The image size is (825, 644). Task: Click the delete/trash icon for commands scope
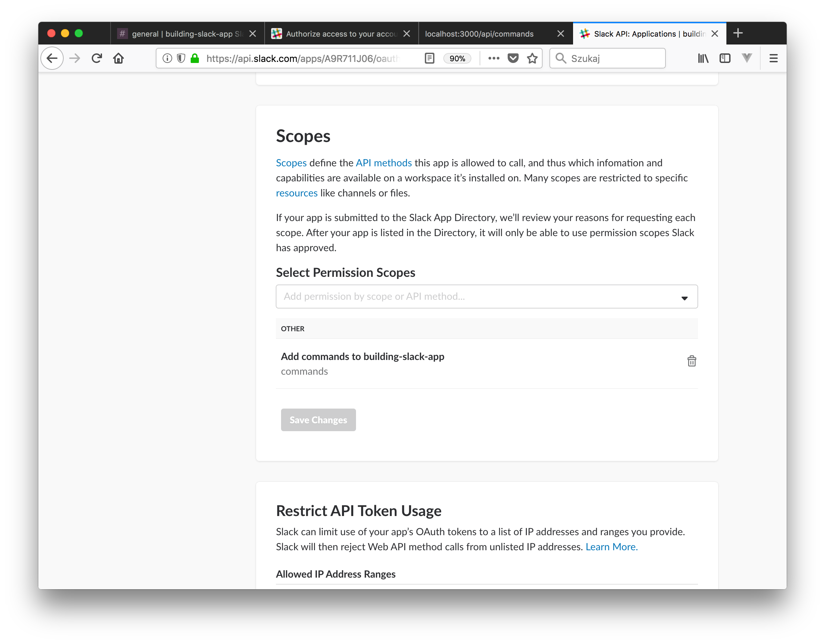point(691,361)
